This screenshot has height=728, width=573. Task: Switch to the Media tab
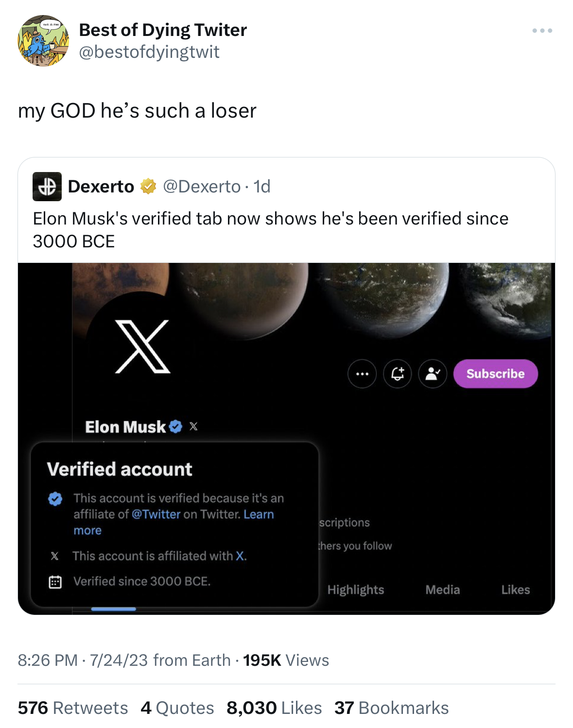[443, 590]
